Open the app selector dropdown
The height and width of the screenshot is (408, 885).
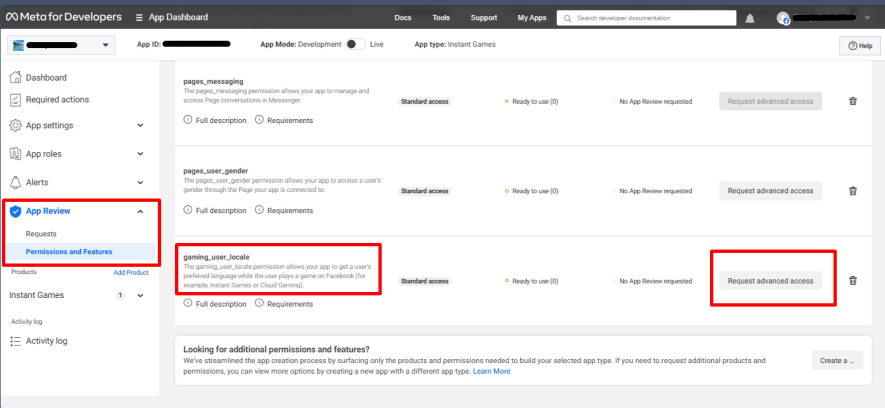pyautogui.click(x=61, y=45)
